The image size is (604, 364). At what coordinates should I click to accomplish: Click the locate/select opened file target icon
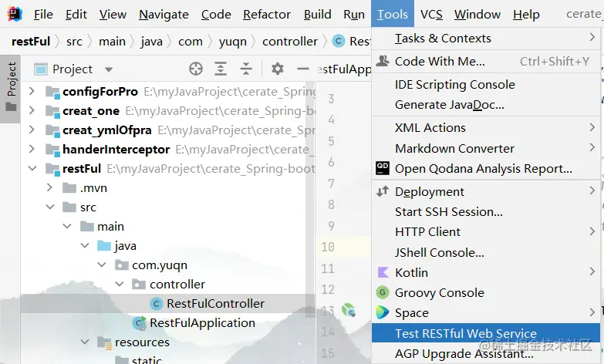click(x=196, y=69)
